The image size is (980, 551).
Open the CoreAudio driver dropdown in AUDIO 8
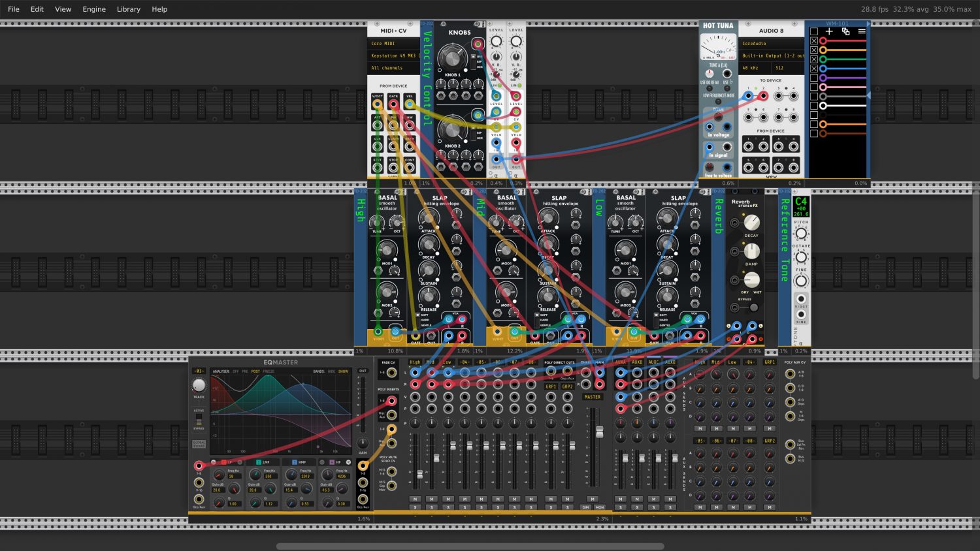click(771, 44)
